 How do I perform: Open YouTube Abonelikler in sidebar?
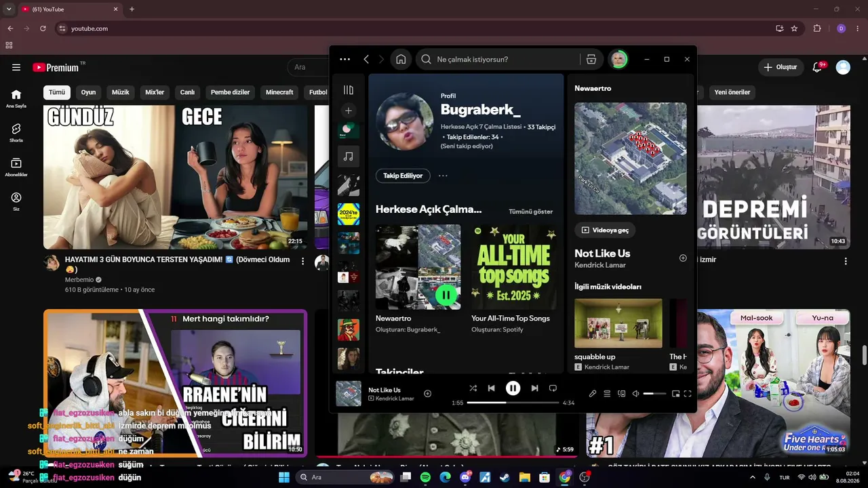(16, 167)
